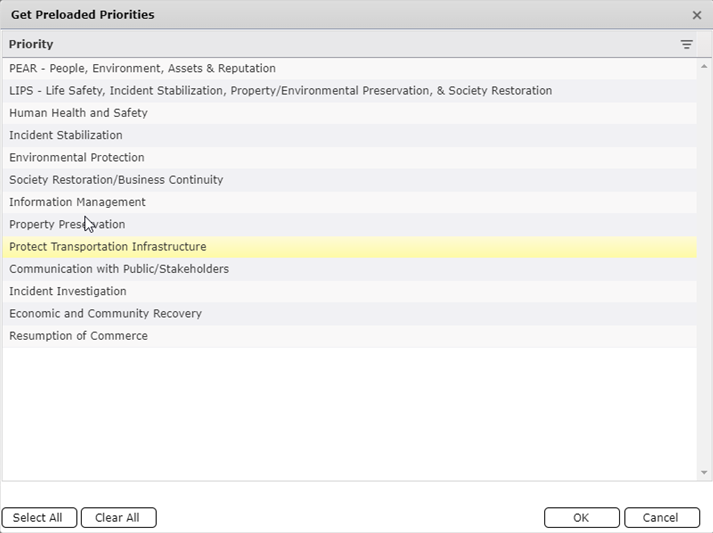
Task: Click the Priority column header
Action: (x=32, y=45)
